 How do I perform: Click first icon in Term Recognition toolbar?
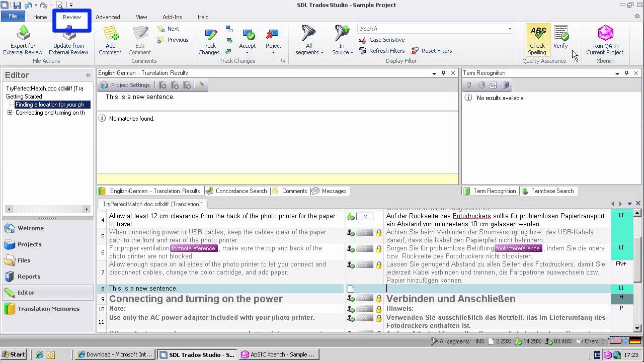click(468, 85)
